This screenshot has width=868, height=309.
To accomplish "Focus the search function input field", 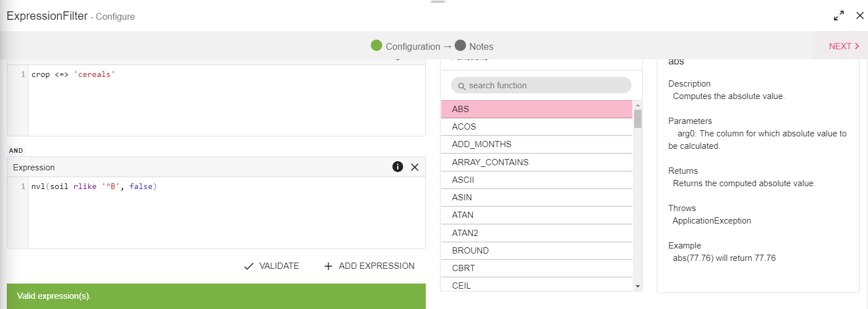I will coord(544,85).
